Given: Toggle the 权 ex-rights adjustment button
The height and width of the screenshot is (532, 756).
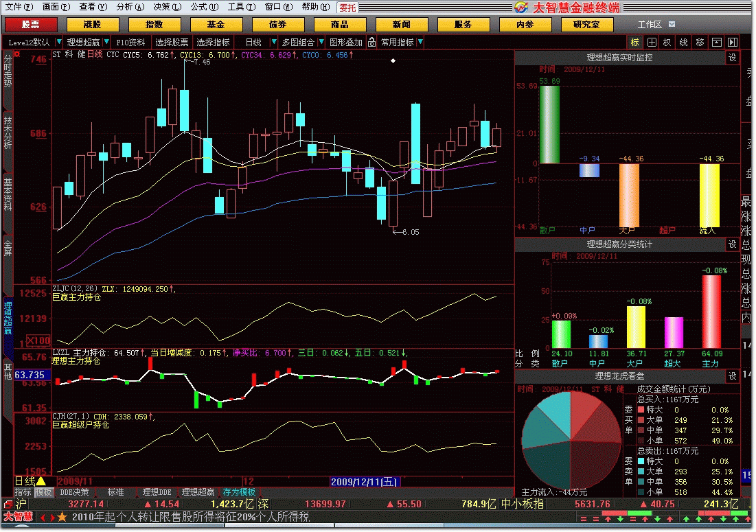Looking at the screenshot, I should (667, 43).
